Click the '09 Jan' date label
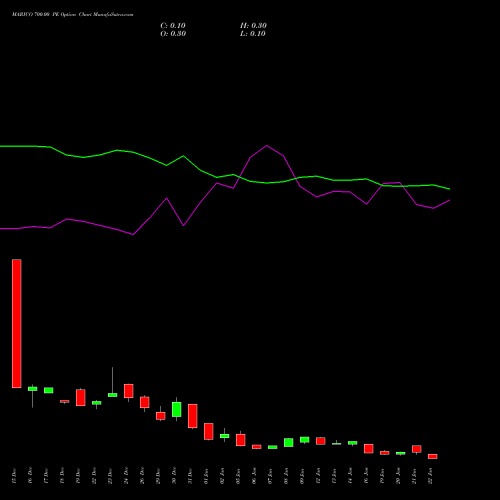Image resolution: width=500 pixels, height=500 pixels. (x=302, y=476)
